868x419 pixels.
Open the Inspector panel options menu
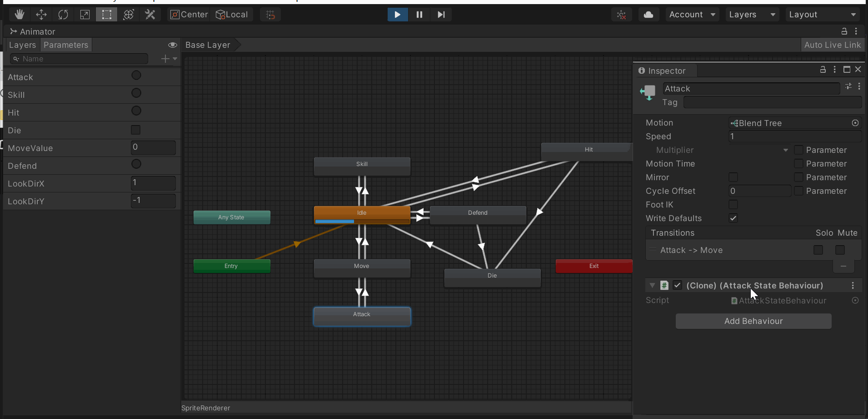pyautogui.click(x=835, y=70)
